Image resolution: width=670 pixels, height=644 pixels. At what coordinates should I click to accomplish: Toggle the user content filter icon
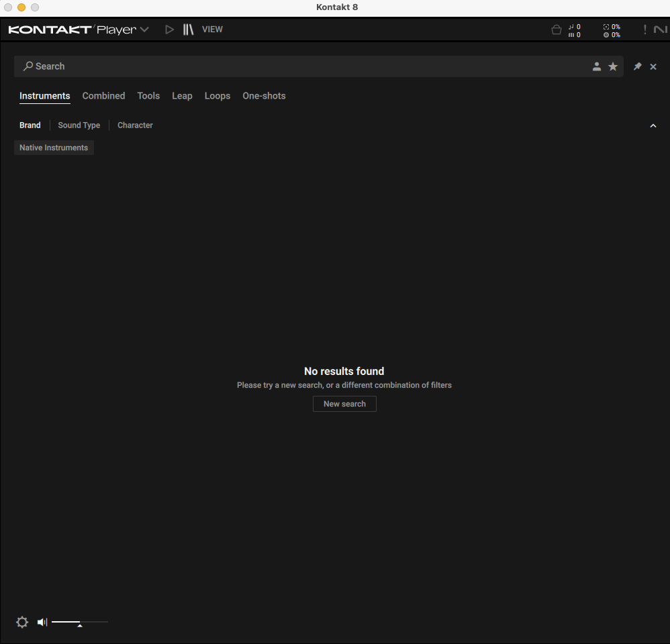coord(597,66)
